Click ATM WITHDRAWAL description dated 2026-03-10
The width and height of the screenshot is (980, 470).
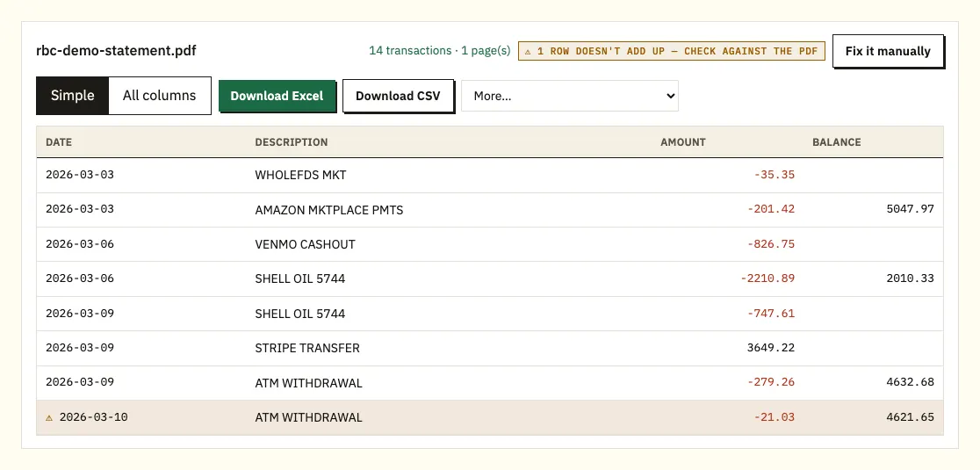(x=309, y=417)
